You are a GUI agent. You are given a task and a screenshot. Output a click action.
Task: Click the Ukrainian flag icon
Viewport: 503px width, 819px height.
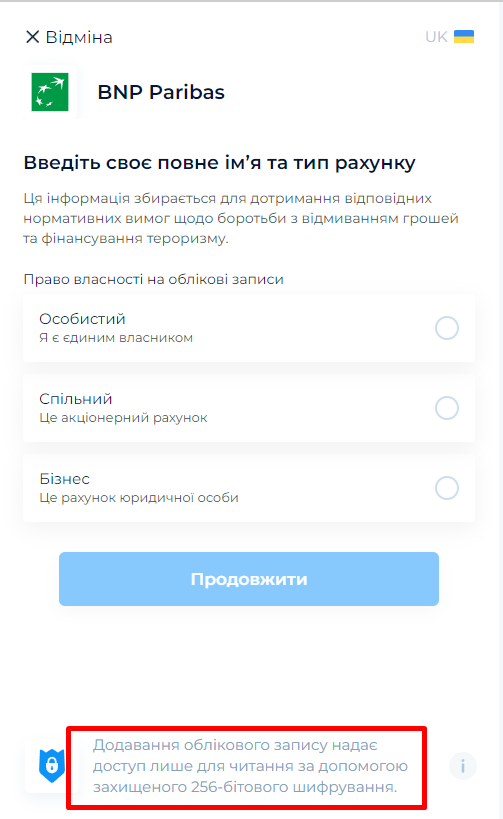tap(464, 37)
